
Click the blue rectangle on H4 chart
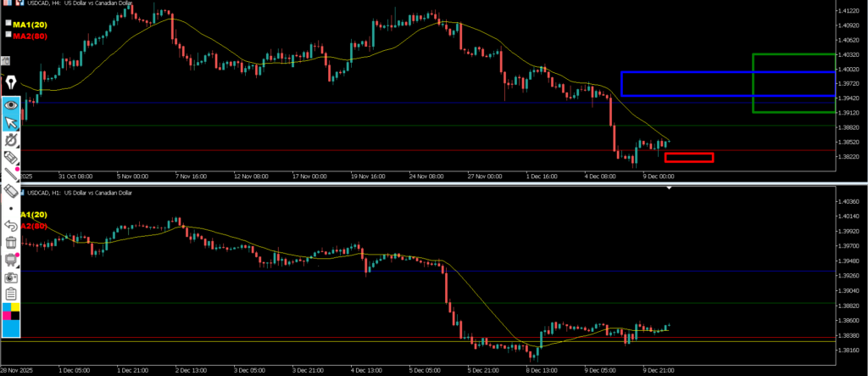coord(621,83)
